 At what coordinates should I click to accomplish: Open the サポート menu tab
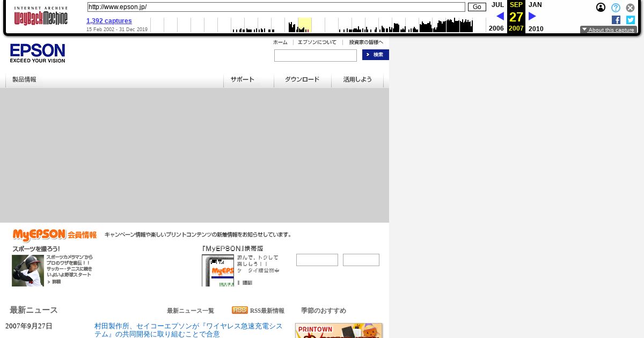[x=243, y=79]
